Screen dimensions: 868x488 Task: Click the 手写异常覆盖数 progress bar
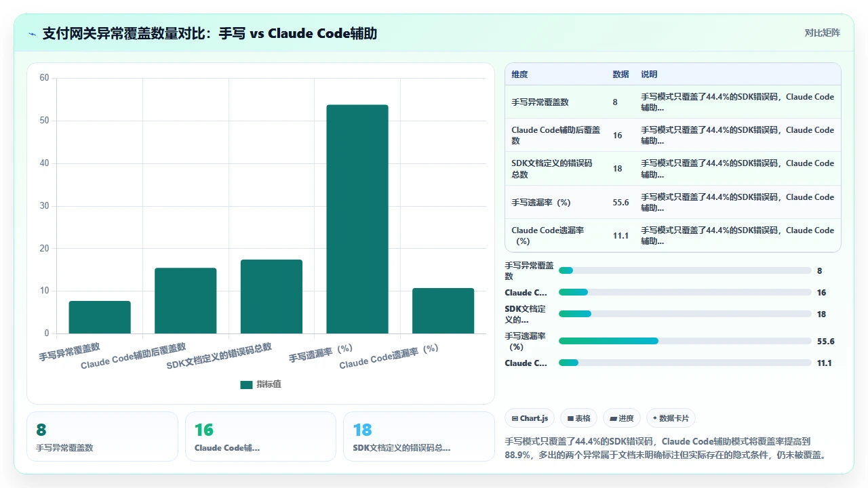click(x=685, y=270)
